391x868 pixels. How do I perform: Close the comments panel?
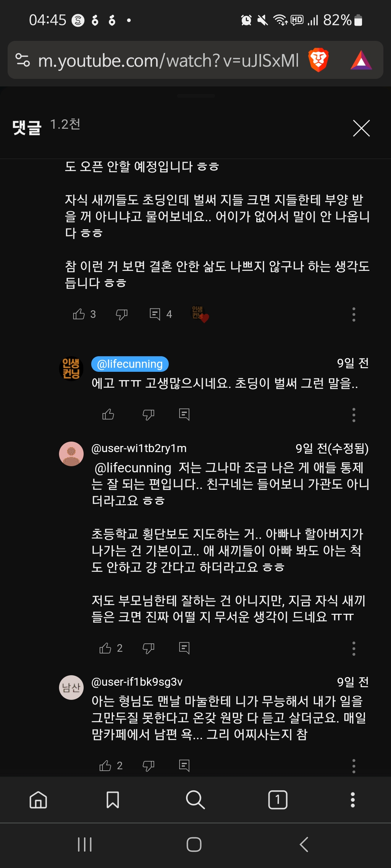coord(361,128)
